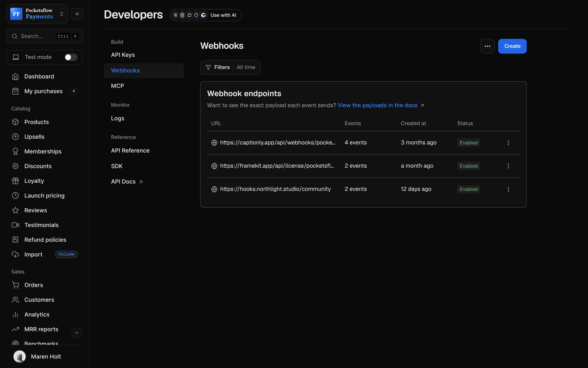The image size is (588, 368).
Task: Open the external API Docs link
Action: point(127,182)
